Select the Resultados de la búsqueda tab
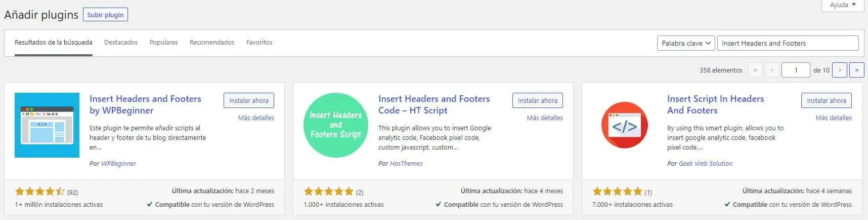 pos(54,43)
